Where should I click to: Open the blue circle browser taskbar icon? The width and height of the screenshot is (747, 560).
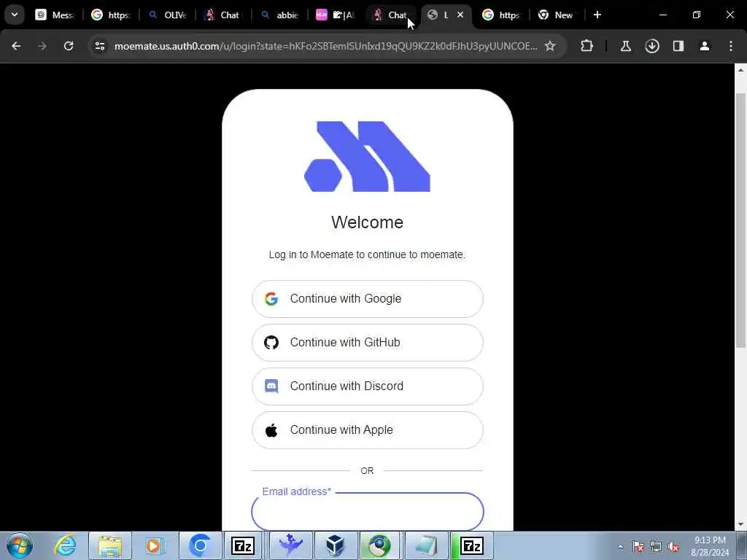pyautogui.click(x=200, y=545)
